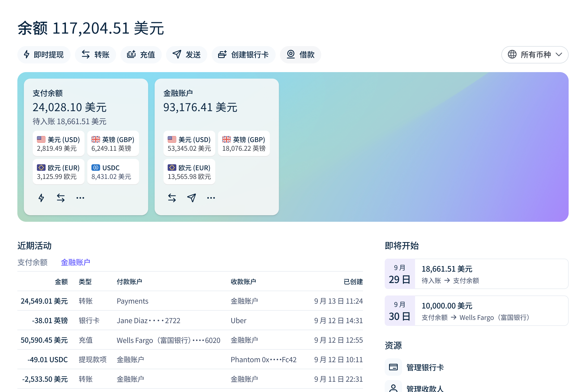
Task: Open USDC balance tile in 支付余额
Action: point(113,172)
